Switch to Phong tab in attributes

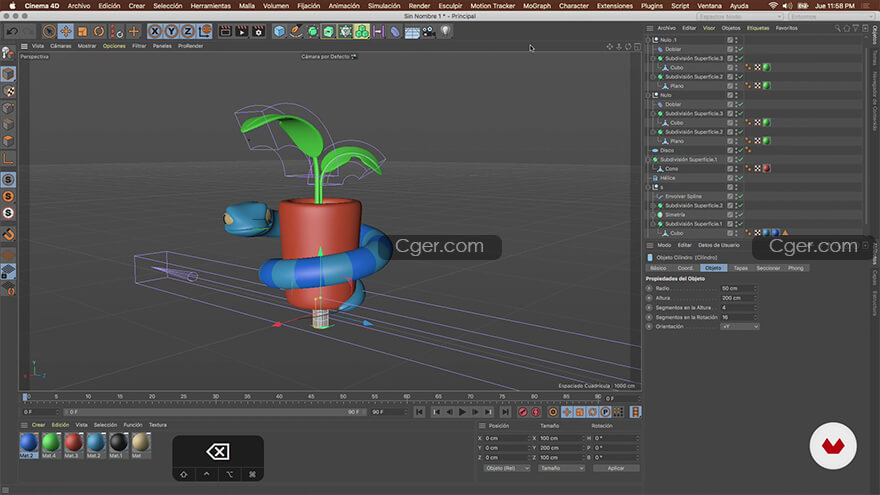click(795, 268)
